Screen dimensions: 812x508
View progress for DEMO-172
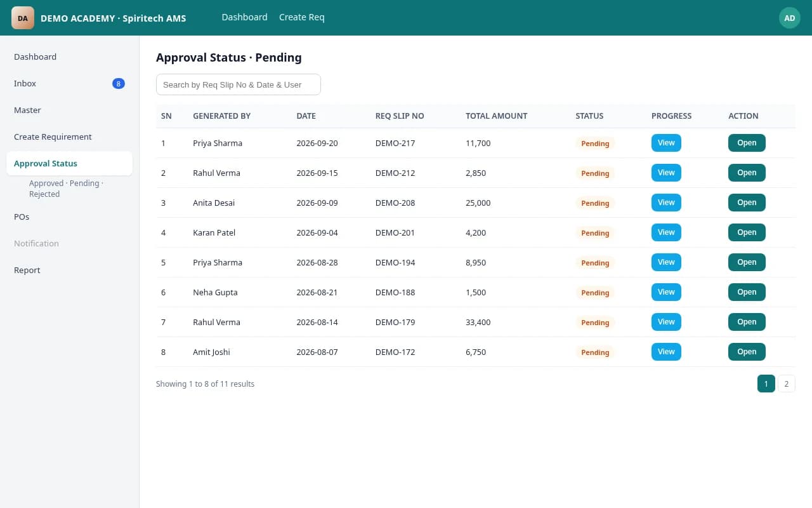666,352
